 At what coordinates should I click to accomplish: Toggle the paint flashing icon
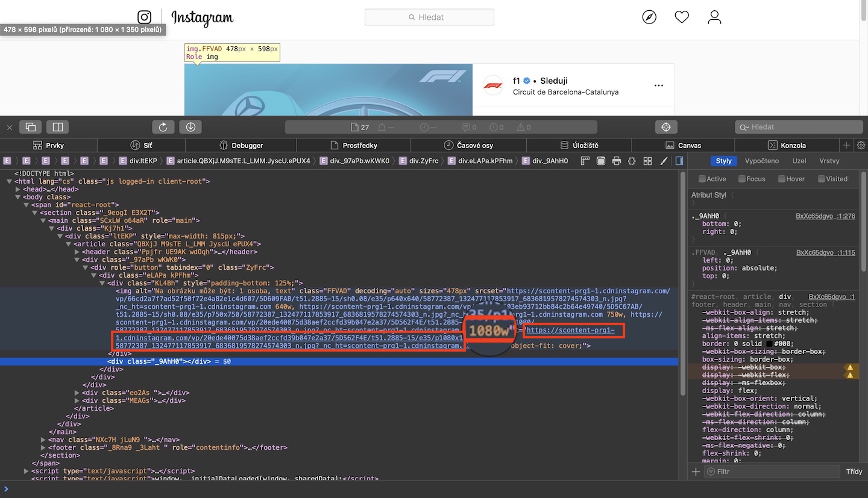pyautogui.click(x=600, y=161)
